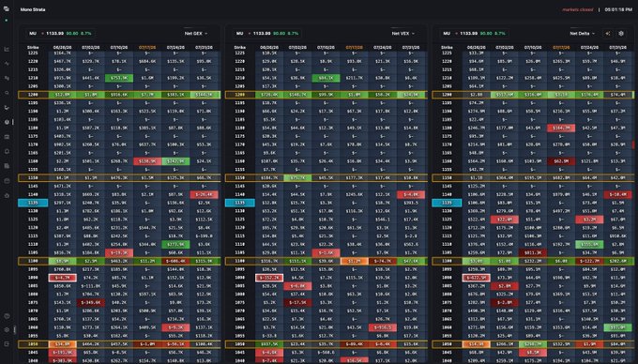
Task: Click the MU ticker field in Net Delta panel
Action: click(x=475, y=34)
